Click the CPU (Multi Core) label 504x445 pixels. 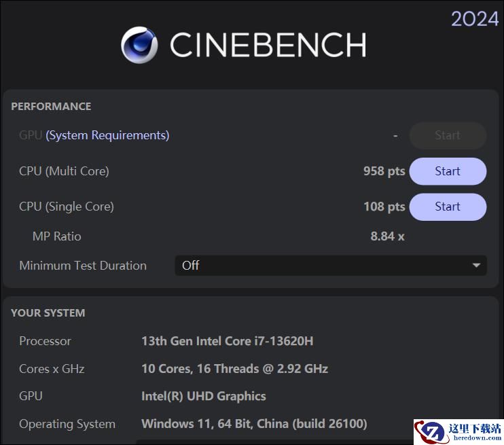64,171
